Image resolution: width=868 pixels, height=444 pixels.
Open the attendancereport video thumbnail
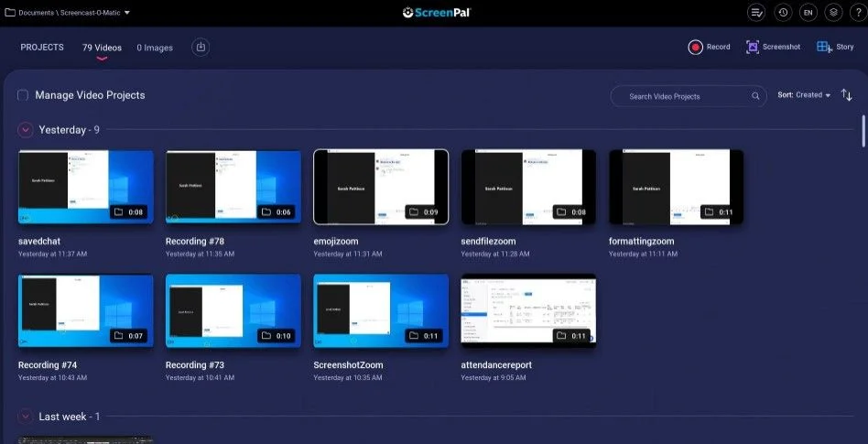pyautogui.click(x=528, y=310)
